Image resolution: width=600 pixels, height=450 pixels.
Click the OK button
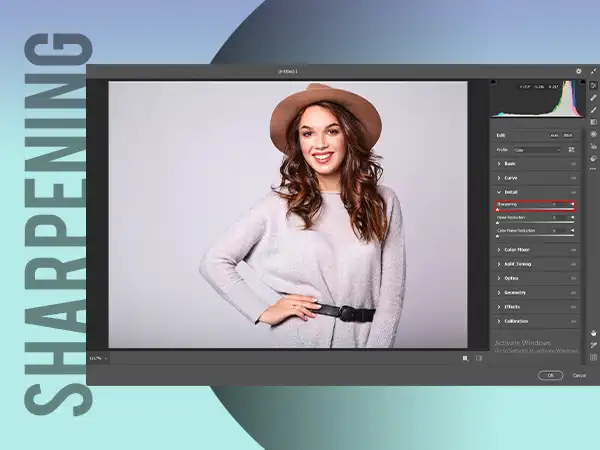(550, 375)
